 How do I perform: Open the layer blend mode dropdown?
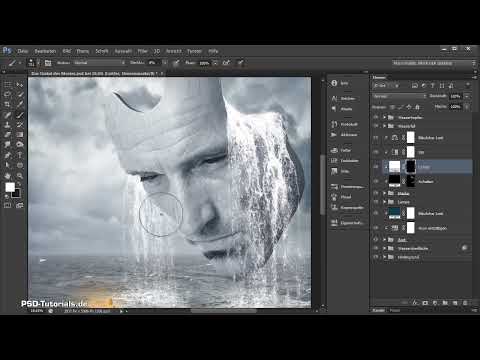tap(399, 96)
